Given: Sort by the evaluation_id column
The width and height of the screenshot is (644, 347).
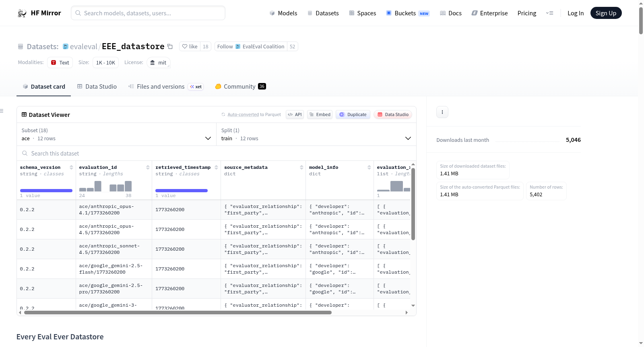Looking at the screenshot, I should pos(148,167).
